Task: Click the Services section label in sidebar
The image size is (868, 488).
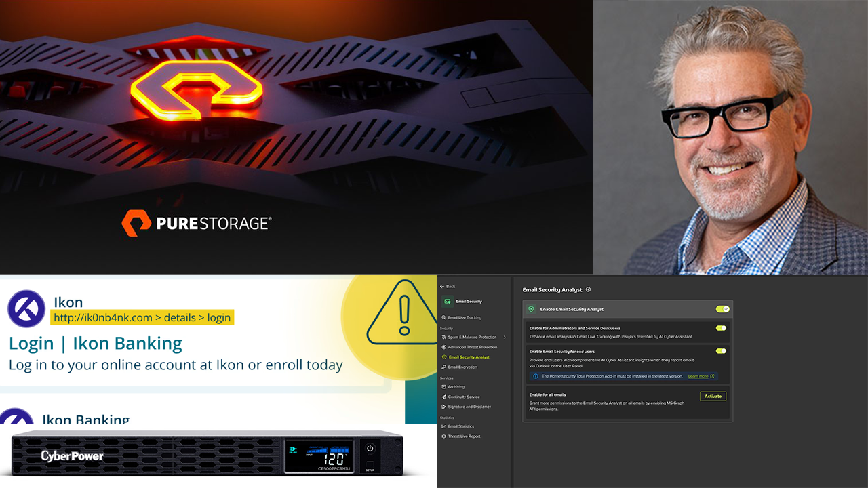Action: tap(446, 378)
